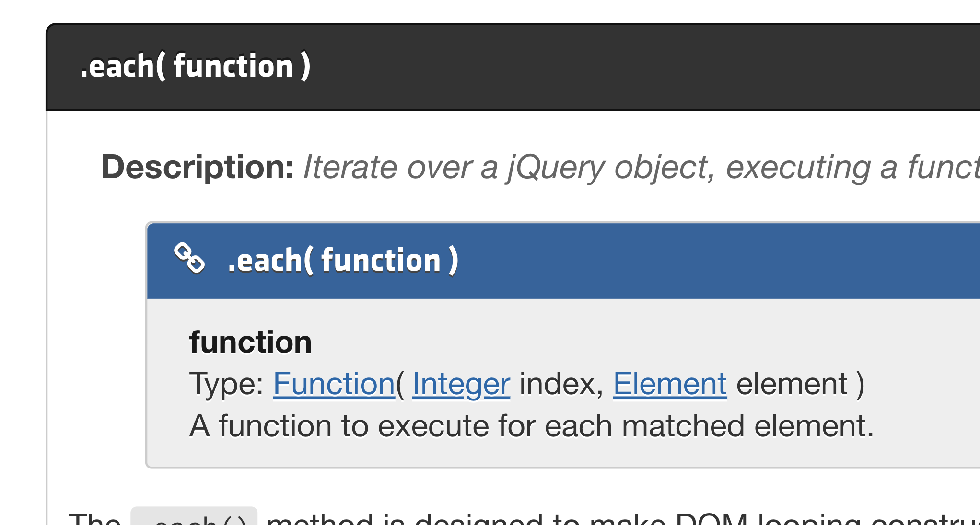This screenshot has width=980, height=525.
Task: Open the Element type documentation link
Action: [x=669, y=383]
